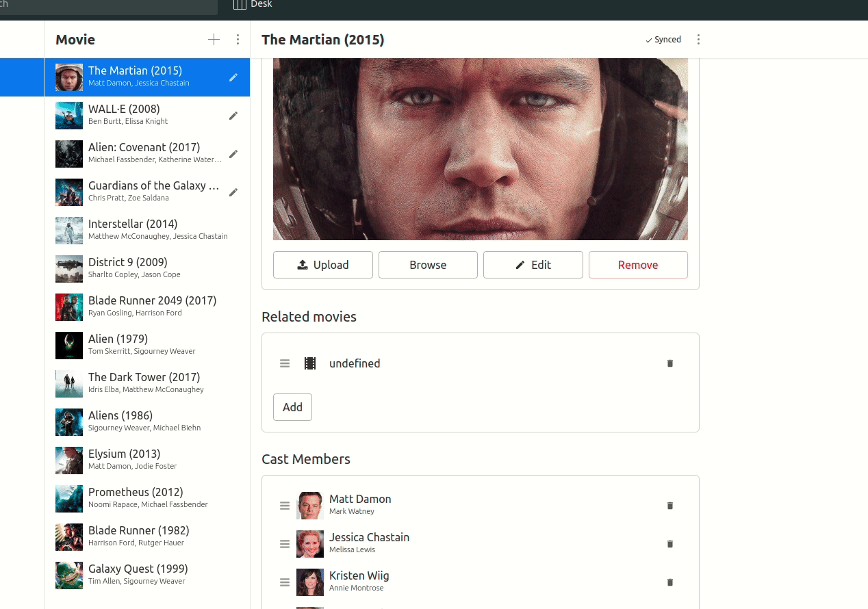
Task: Click The Martian (2015) document title
Action: click(323, 40)
